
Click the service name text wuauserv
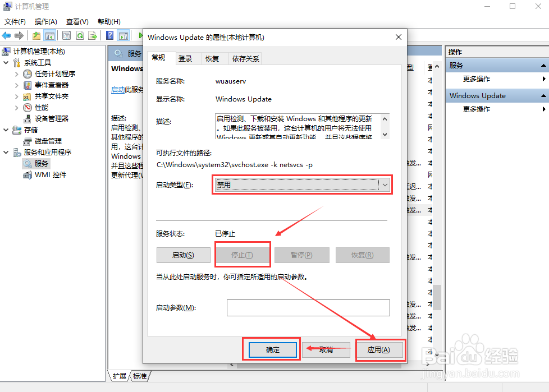click(231, 81)
